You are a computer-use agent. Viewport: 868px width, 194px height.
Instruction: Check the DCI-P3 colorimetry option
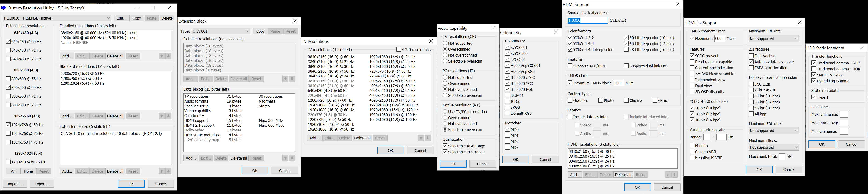coord(508,95)
